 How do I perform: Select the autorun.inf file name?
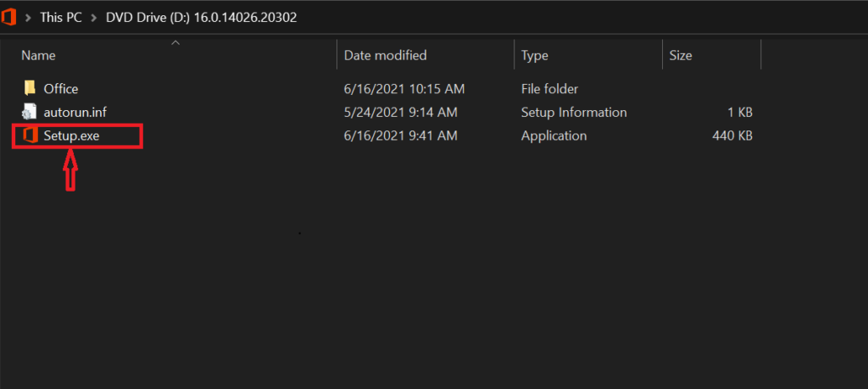(x=75, y=113)
